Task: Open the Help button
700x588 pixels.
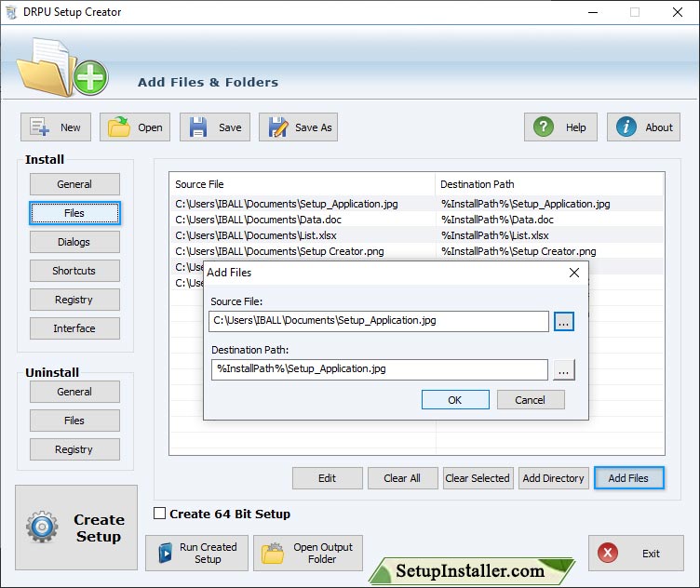Action: pyautogui.click(x=560, y=127)
